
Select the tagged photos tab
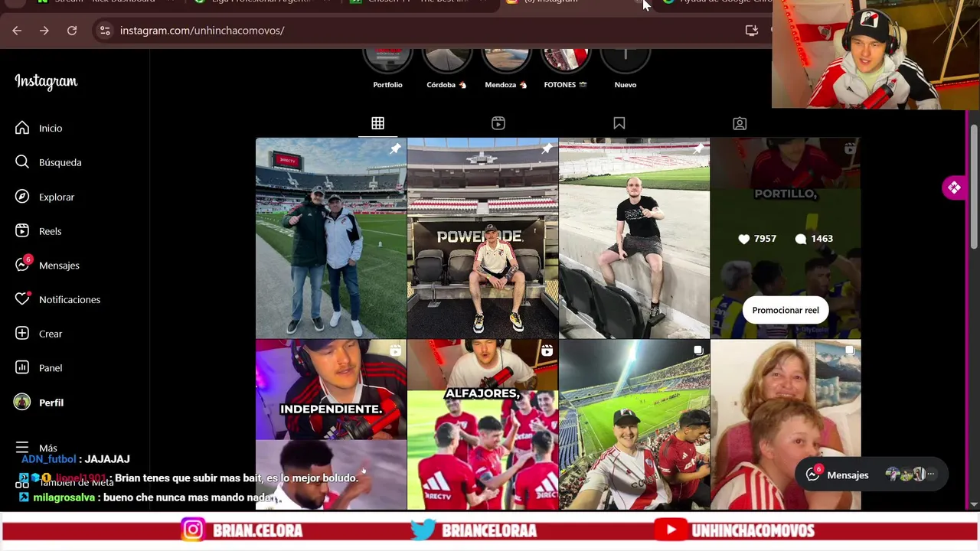coord(740,123)
